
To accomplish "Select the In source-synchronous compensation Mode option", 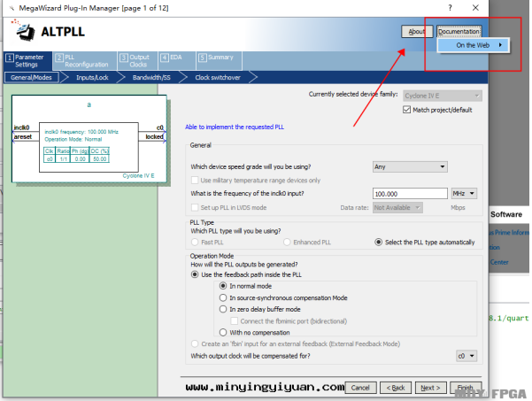I will click(224, 297).
